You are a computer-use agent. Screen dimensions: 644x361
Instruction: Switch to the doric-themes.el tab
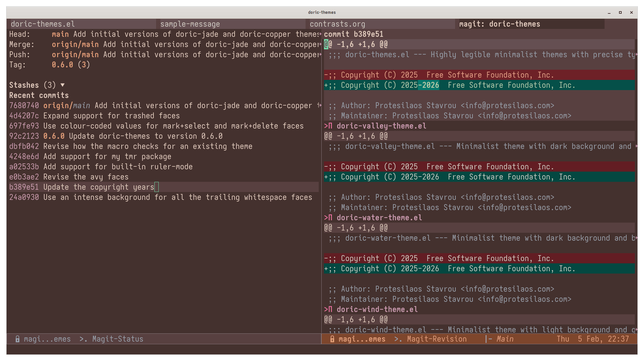[x=43, y=24]
